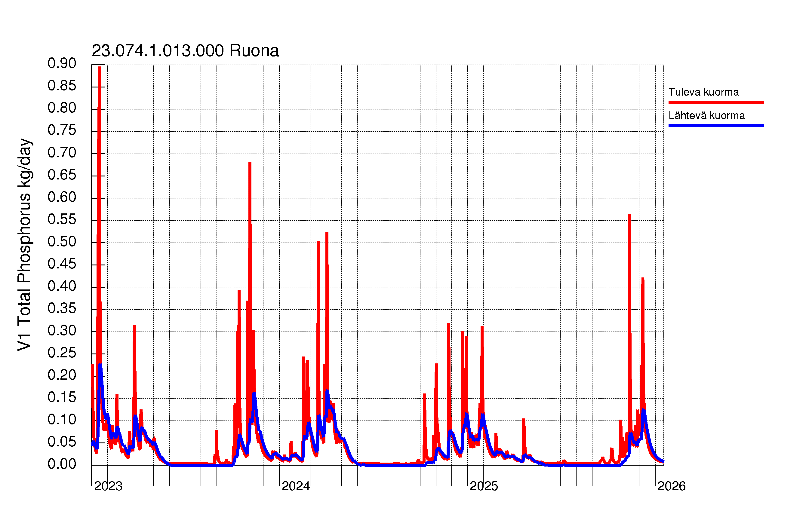This screenshot has width=812, height=511.
Task: Click the 2025 x-axis year label
Action: click(x=484, y=486)
